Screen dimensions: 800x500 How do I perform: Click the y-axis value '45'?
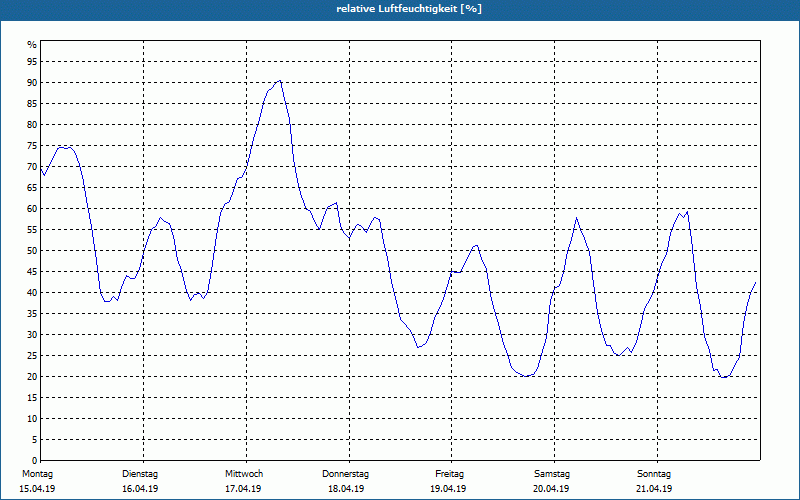32,271
